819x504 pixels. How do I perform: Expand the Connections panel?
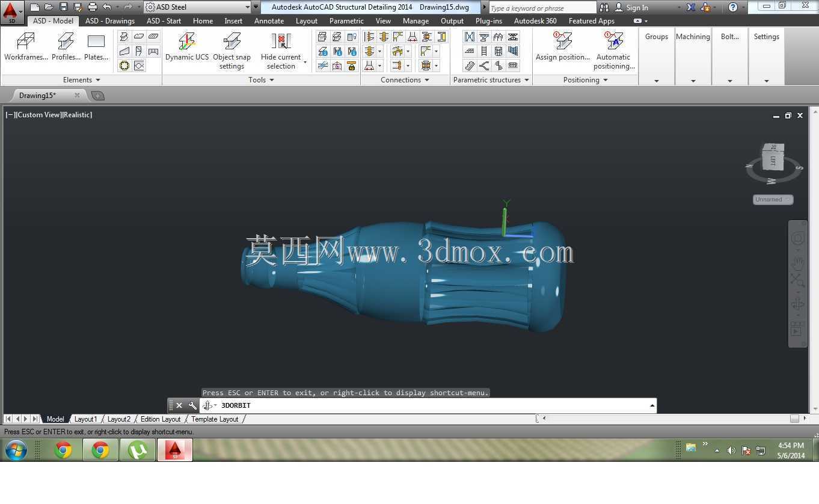[x=405, y=80]
